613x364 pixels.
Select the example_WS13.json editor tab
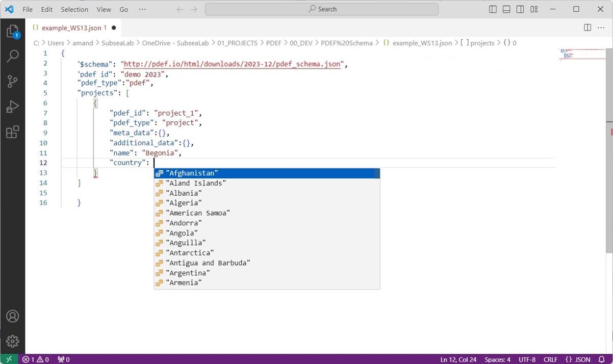(x=74, y=28)
